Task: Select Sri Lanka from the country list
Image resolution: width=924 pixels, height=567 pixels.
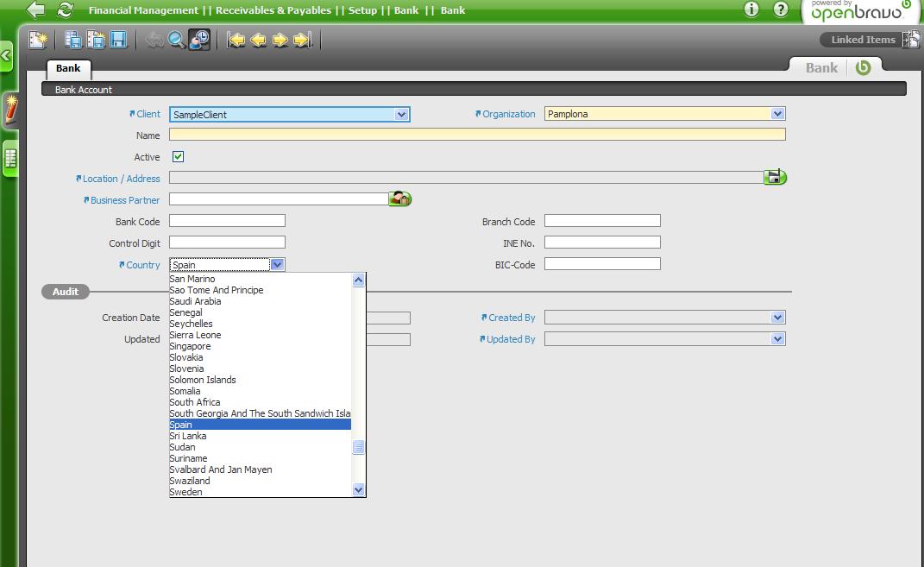Action: pyautogui.click(x=188, y=436)
